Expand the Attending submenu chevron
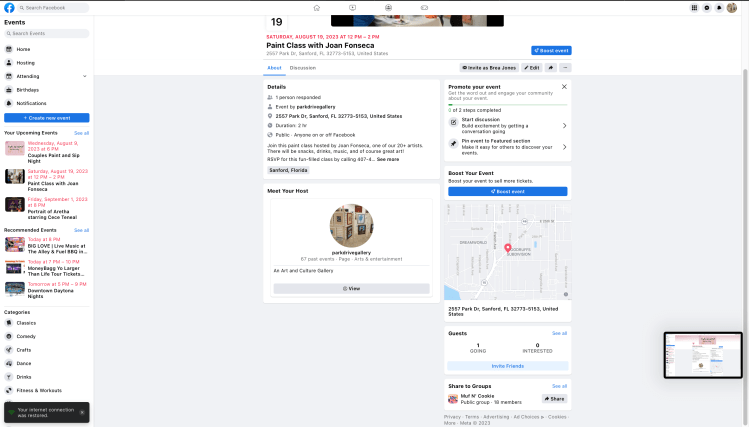This screenshot has width=749, height=427. (84, 76)
